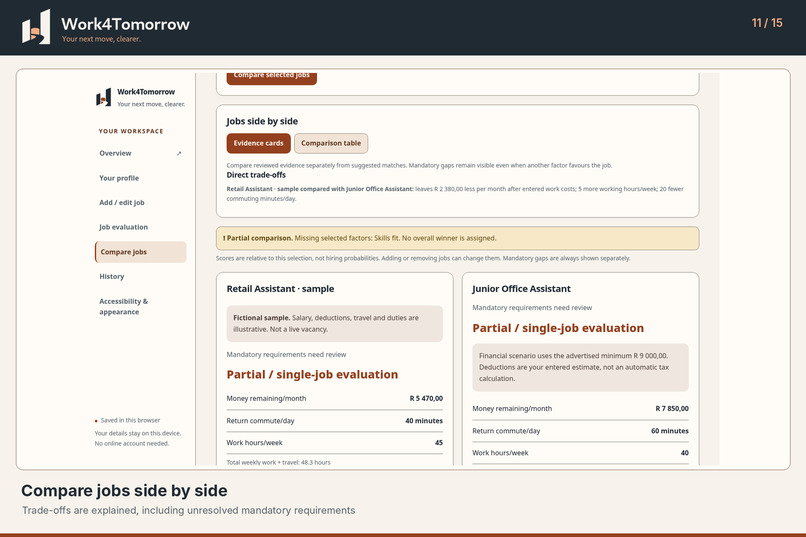Click the arrow icon next to Overview

tap(179, 153)
